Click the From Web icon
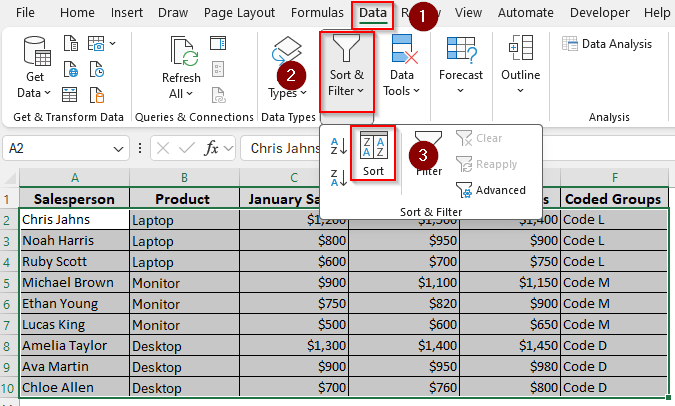 click(x=71, y=69)
